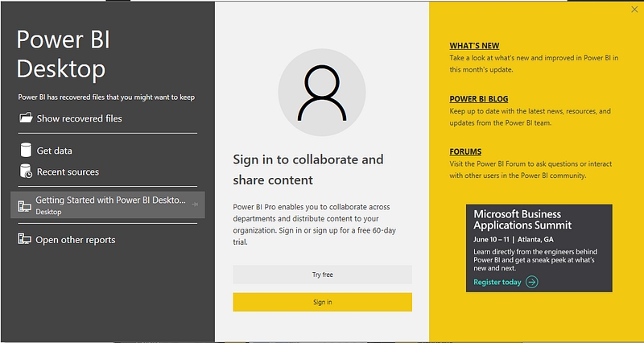Click the Try free button
The height and width of the screenshot is (343, 644).
[x=323, y=275]
